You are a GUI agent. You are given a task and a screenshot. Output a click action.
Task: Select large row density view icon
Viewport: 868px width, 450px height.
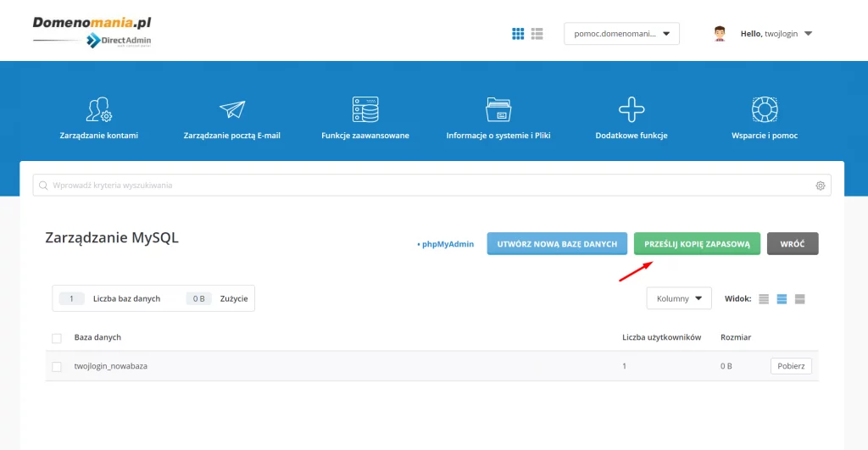800,299
